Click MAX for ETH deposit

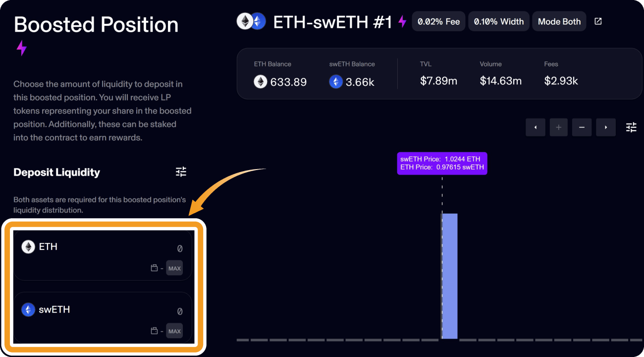(x=174, y=268)
